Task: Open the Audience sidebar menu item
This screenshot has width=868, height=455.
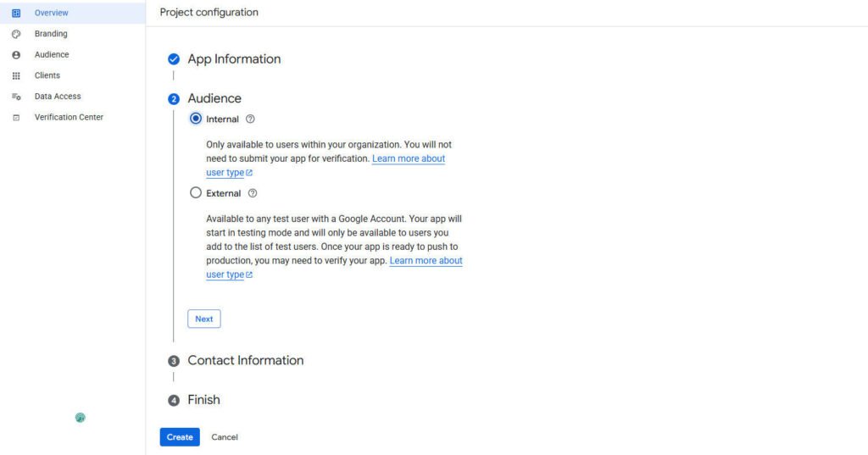Action: (x=73, y=55)
